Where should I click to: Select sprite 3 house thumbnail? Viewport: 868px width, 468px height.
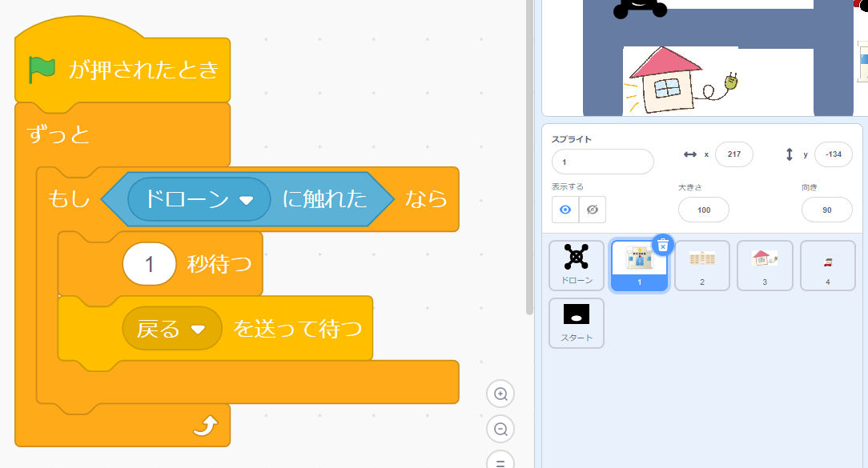coord(765,265)
